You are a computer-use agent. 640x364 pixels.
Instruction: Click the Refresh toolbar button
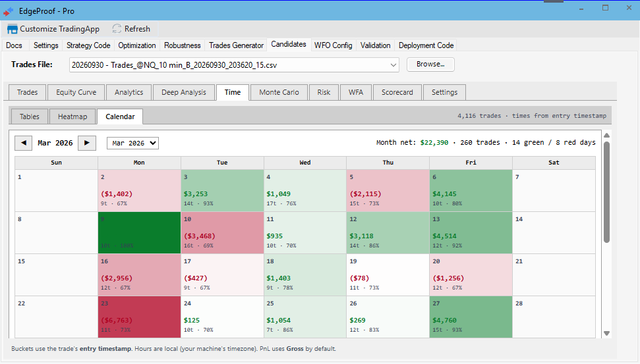(131, 29)
